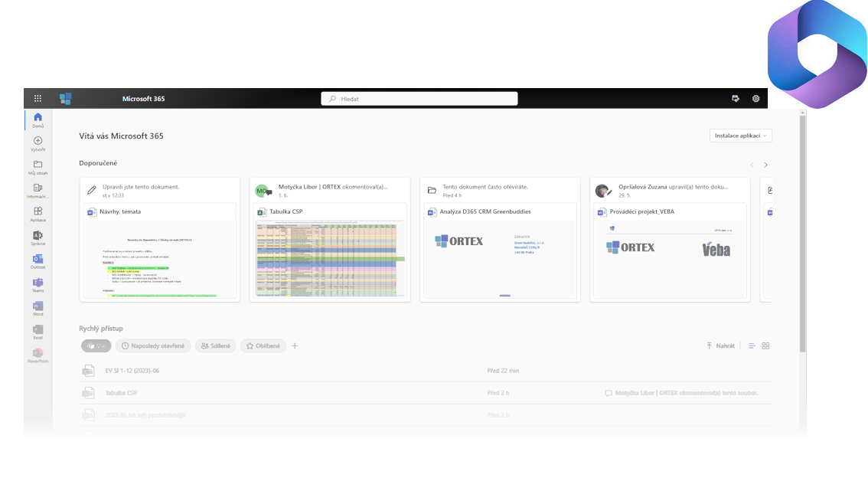Open Aplikace apps in the sidebar
868x478 pixels.
click(38, 214)
